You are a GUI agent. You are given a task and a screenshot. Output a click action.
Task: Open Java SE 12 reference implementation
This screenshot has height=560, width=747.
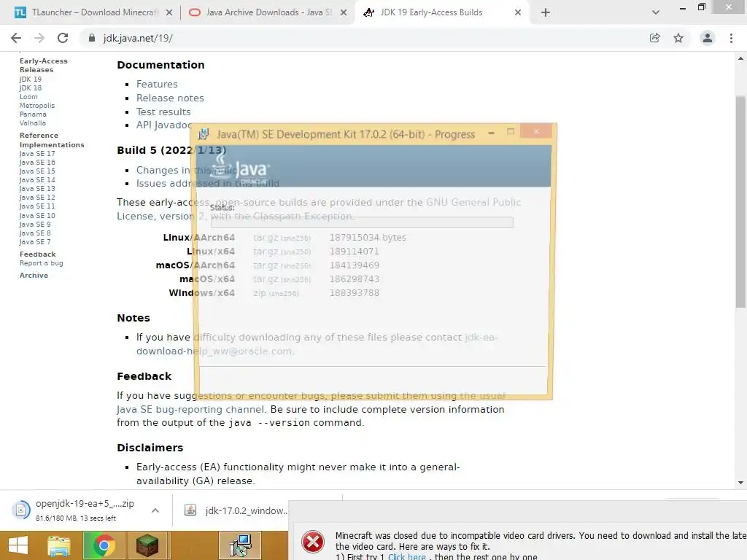pos(37,197)
